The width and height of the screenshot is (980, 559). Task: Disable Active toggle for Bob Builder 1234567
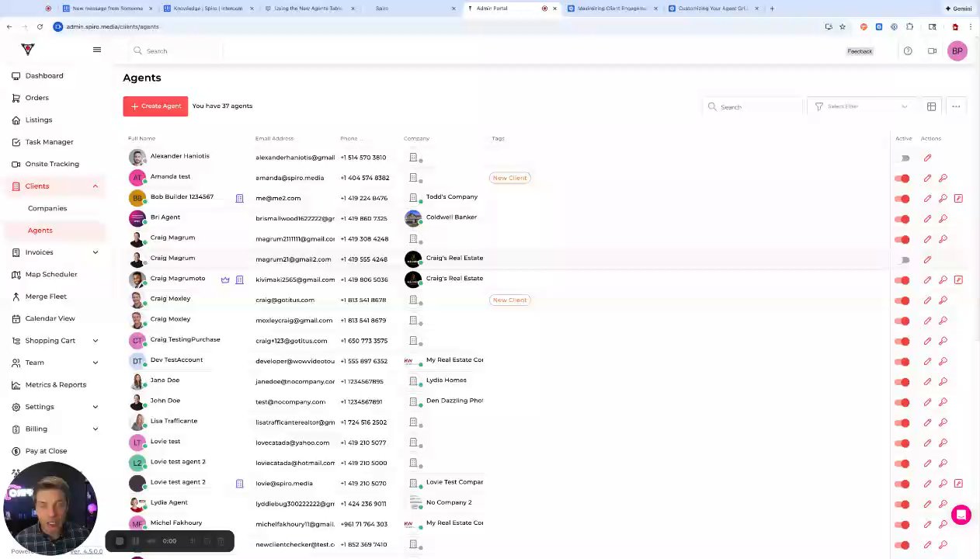pos(902,199)
